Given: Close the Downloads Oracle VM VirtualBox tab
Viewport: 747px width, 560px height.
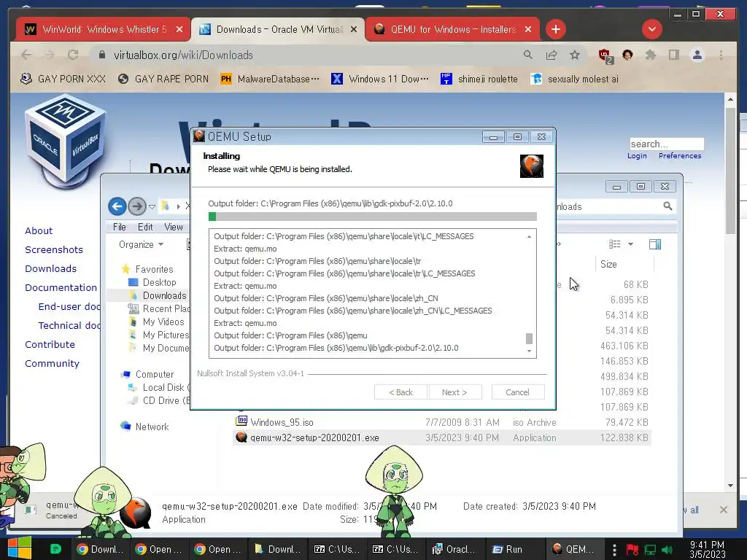Looking at the screenshot, I should pyautogui.click(x=354, y=29).
